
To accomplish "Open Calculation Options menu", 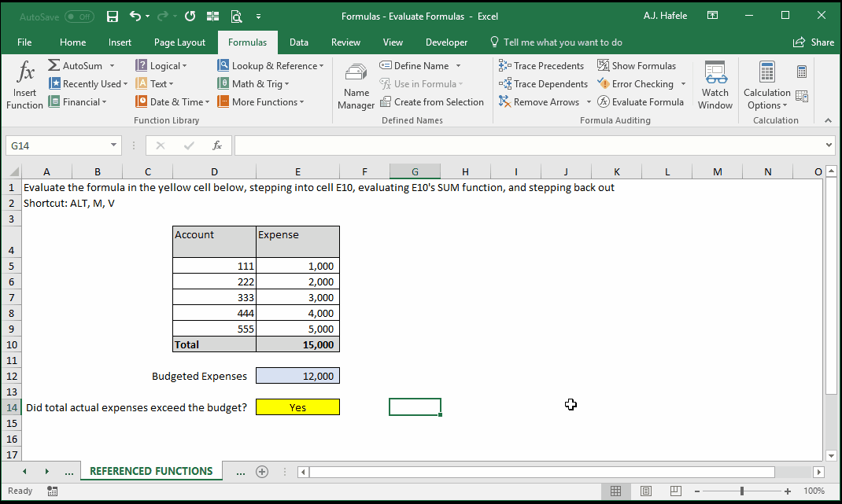I will [x=766, y=86].
